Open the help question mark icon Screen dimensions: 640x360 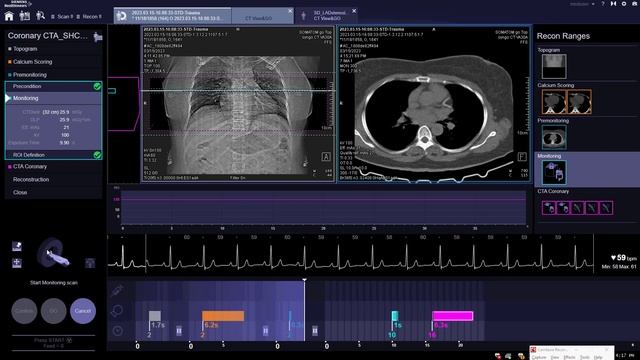coord(603,4)
